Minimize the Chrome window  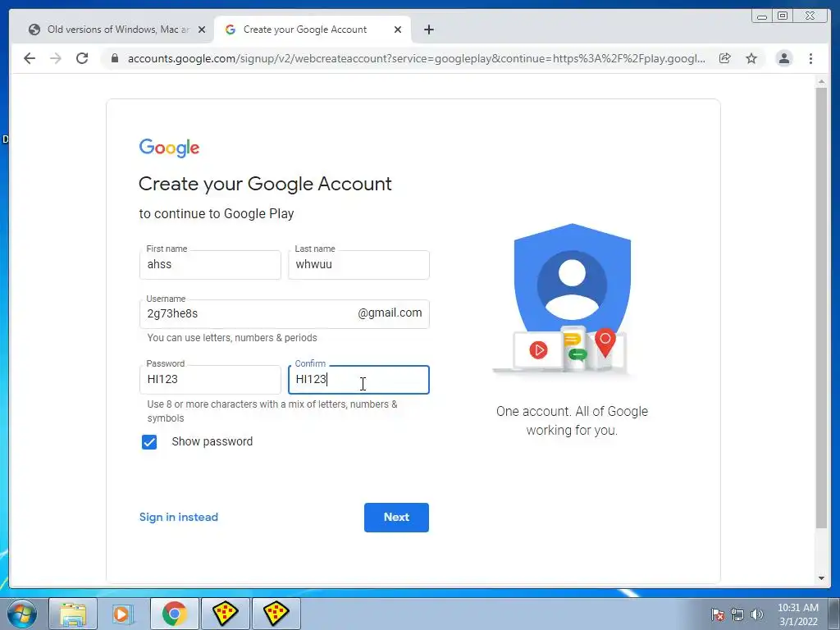pyautogui.click(x=762, y=16)
